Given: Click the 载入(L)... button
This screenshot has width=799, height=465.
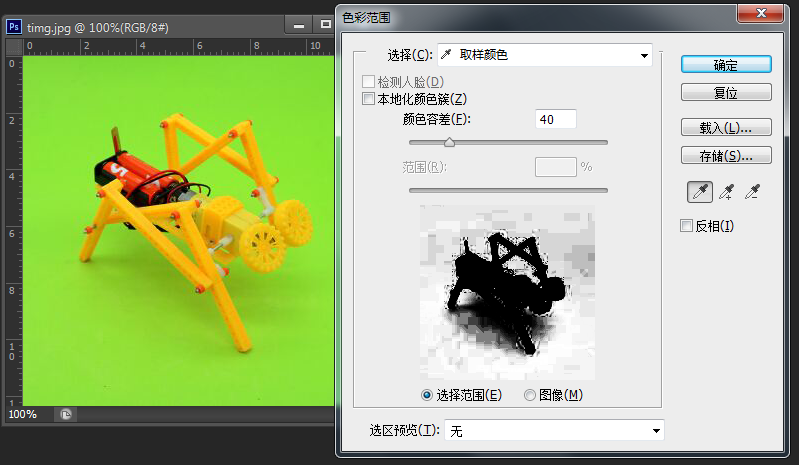Looking at the screenshot, I should pyautogui.click(x=726, y=127).
